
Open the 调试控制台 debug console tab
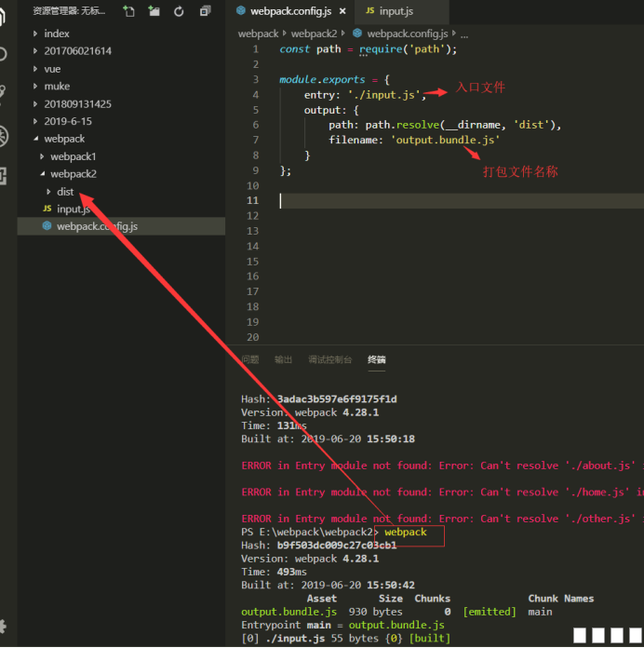pyautogui.click(x=329, y=359)
